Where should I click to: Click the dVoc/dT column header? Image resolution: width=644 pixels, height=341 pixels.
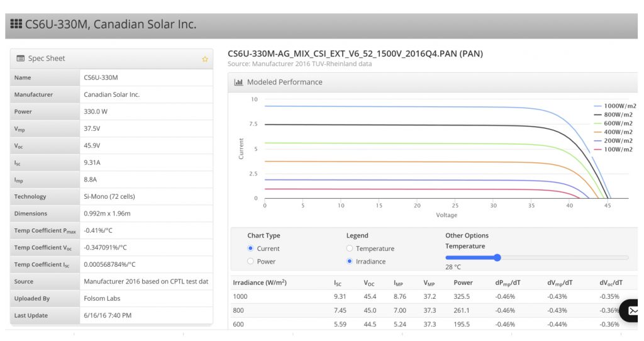(x=611, y=282)
